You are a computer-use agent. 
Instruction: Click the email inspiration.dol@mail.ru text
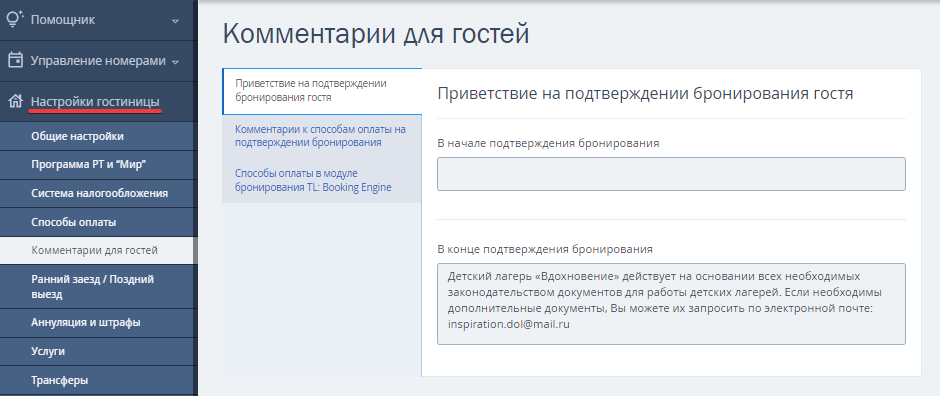point(508,324)
